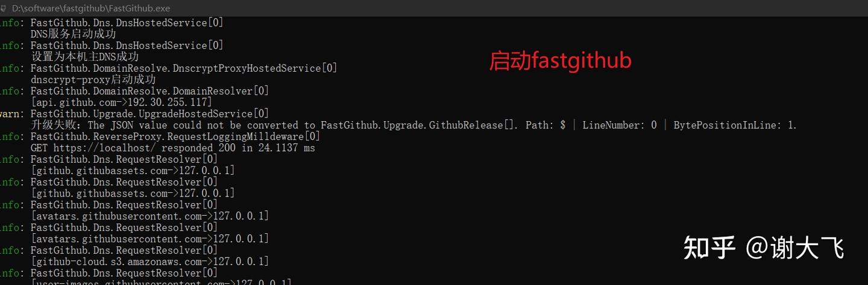Click the DomainResolve.DomainResolver[0] log entry
The width and height of the screenshot is (868, 285).
click(x=150, y=91)
